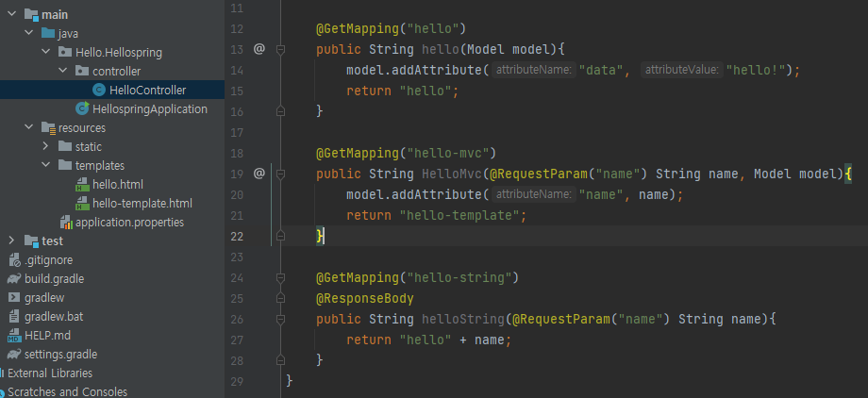Click the application.properties file icon
The image size is (868, 398).
pos(66,222)
